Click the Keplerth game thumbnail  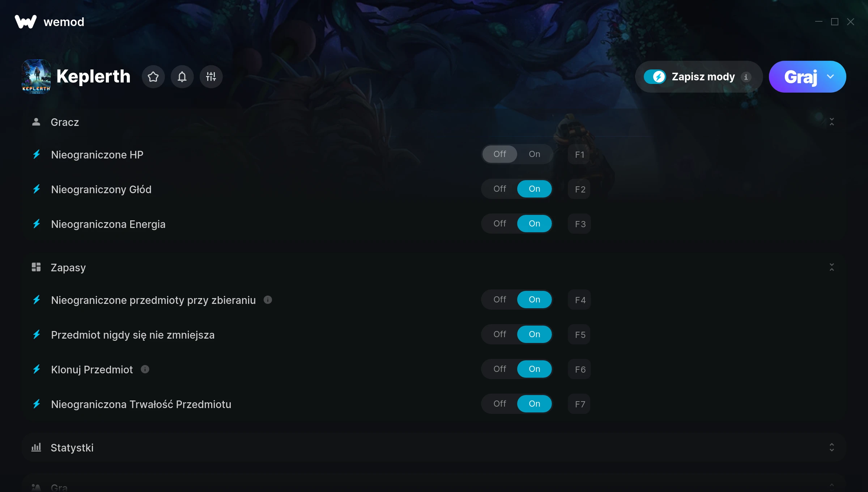36,77
